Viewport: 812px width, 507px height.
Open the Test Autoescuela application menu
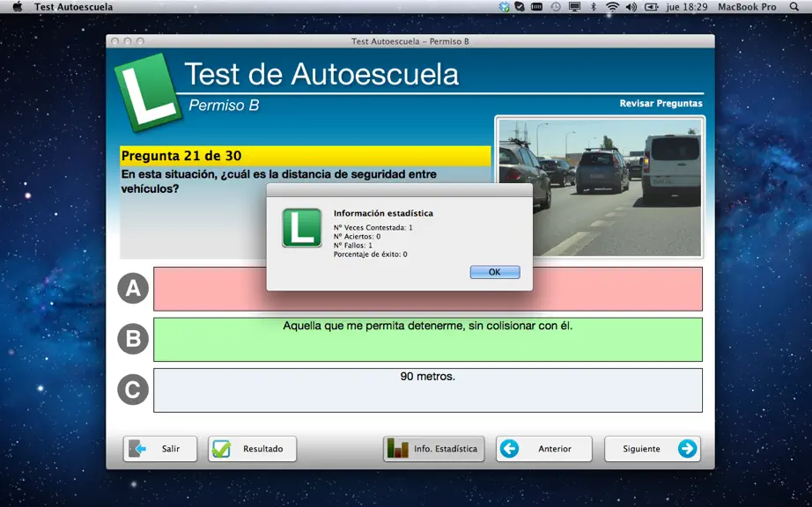[x=73, y=7]
